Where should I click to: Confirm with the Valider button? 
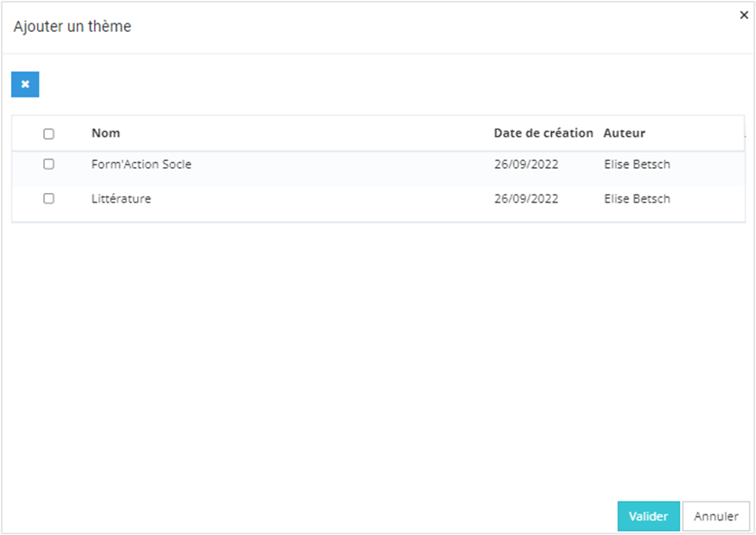tap(648, 517)
